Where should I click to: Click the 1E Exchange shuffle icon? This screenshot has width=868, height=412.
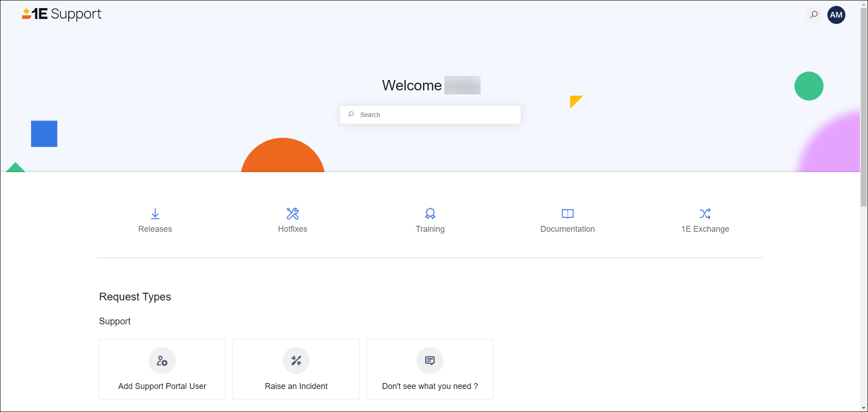(705, 213)
